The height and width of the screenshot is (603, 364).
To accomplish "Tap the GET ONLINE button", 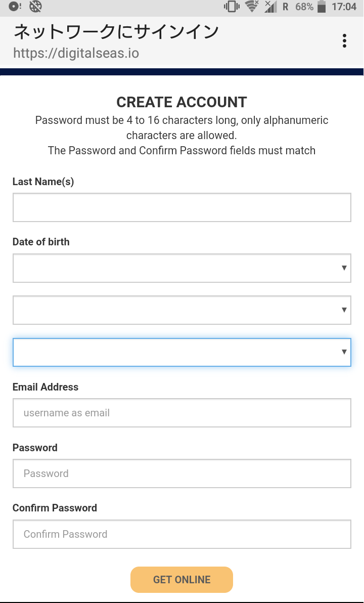I will [x=182, y=580].
